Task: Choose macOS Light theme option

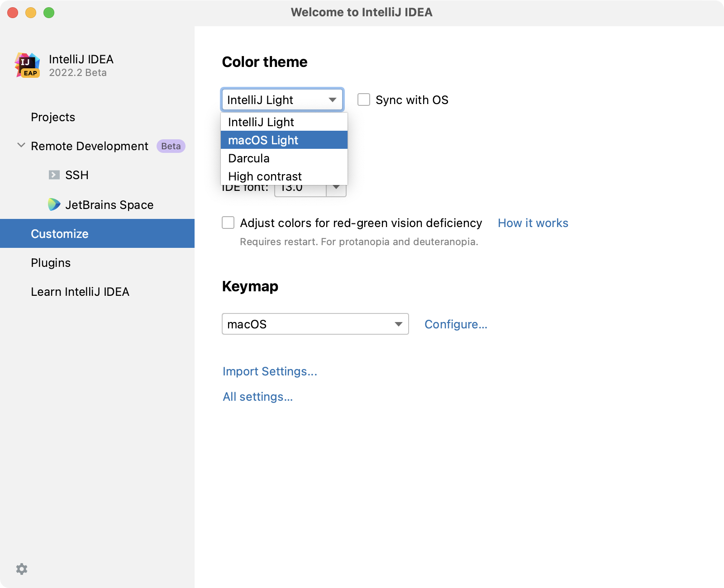Action: 284,140
